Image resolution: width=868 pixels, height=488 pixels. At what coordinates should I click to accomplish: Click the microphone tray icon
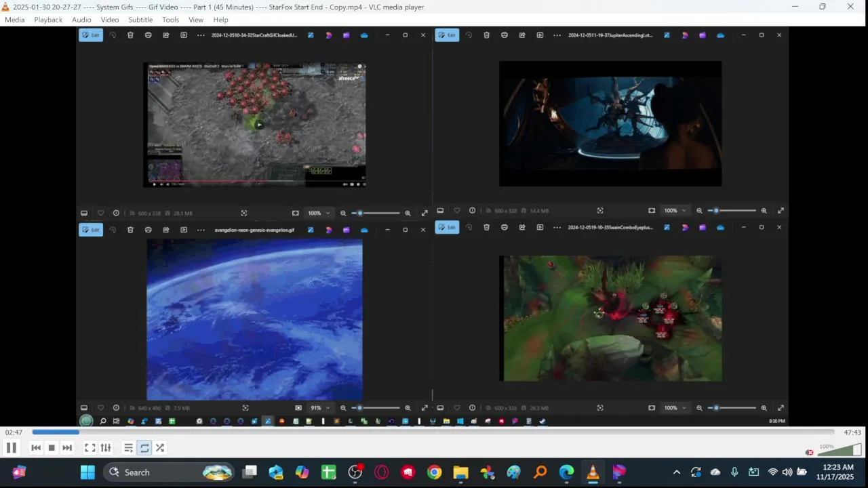click(x=734, y=472)
